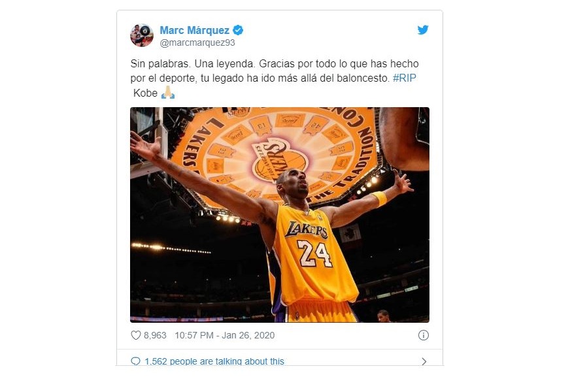
Task: Open the Lakers 24 jersey photo
Action: coord(280,215)
